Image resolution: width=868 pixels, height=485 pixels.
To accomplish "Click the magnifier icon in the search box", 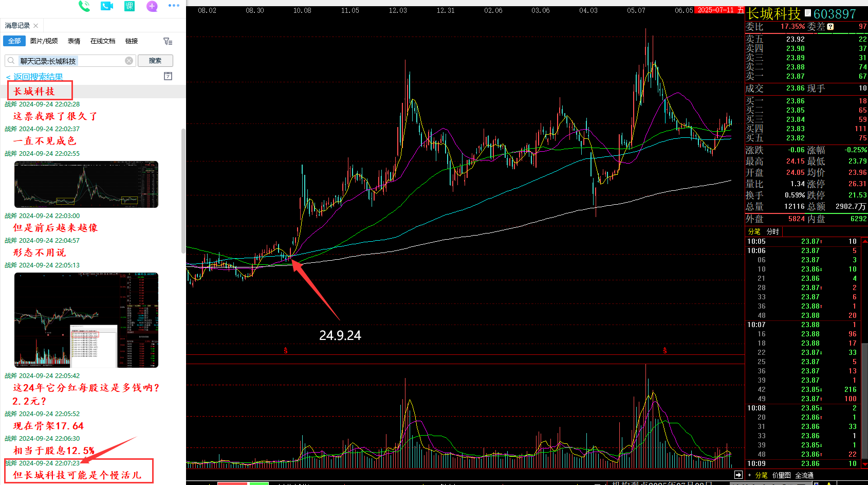I will click(11, 61).
